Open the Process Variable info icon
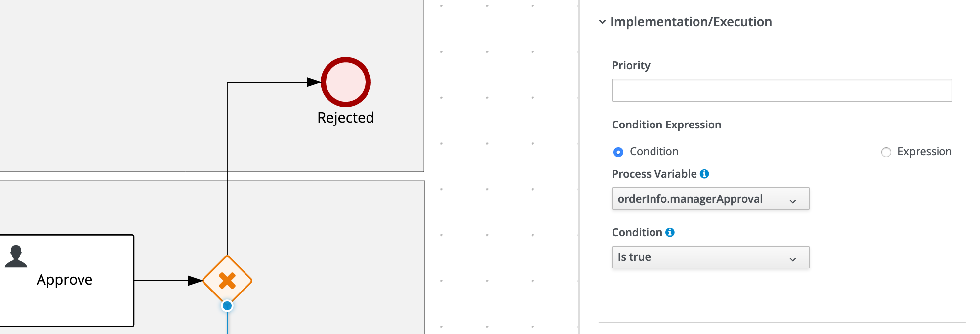 point(704,174)
